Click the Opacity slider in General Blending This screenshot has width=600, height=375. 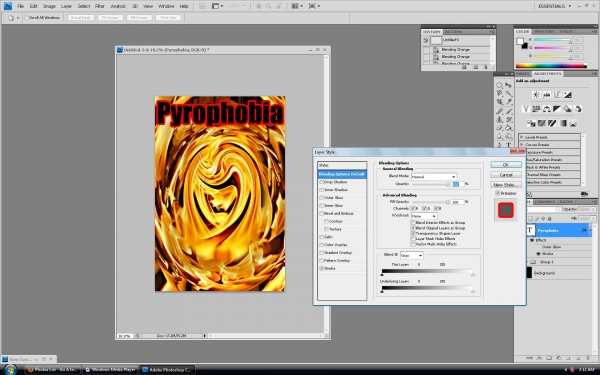[x=430, y=184]
